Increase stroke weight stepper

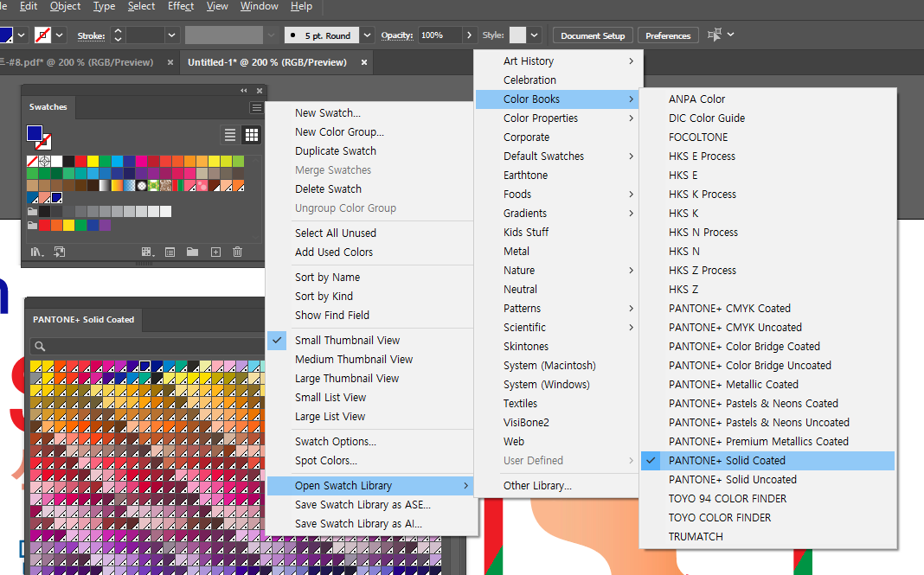(118, 30)
